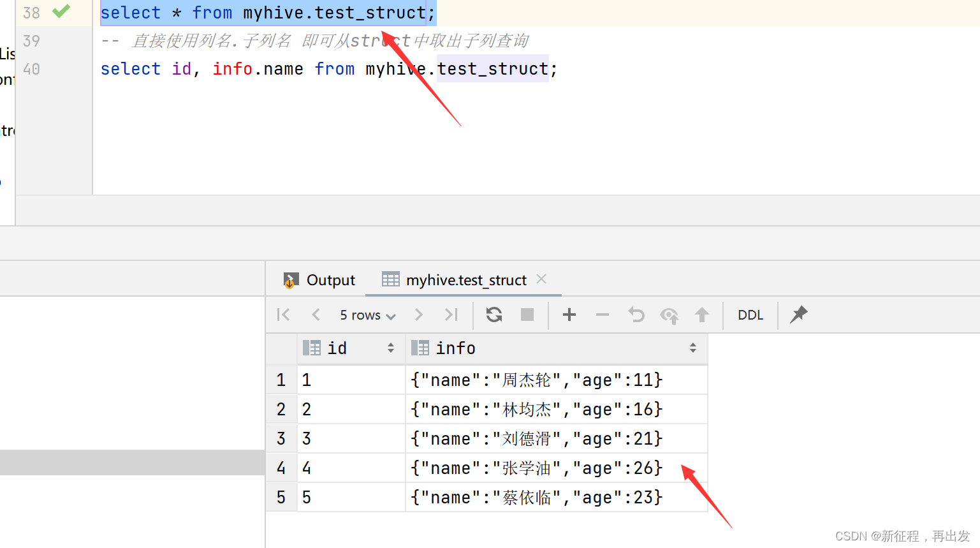Go to previous page of results
Screen dimensions: 980x548
click(316, 315)
